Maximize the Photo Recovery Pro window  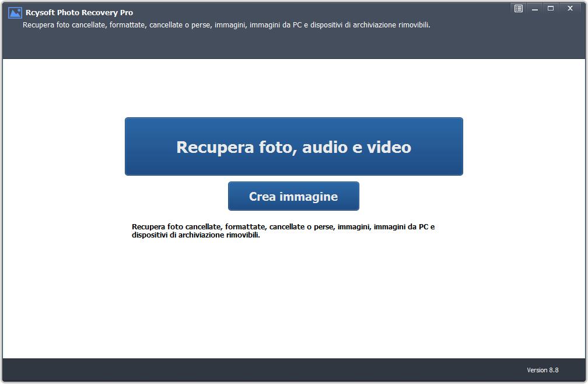(x=551, y=8)
